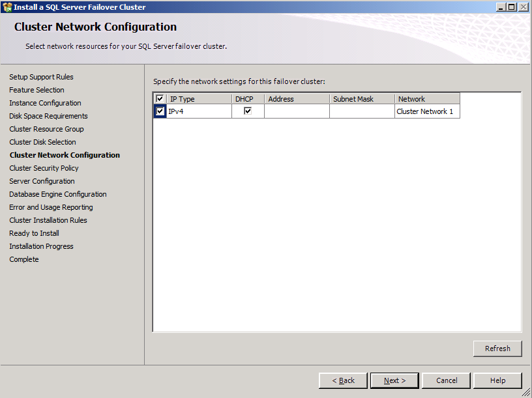This screenshot has width=532, height=398.
Task: Click the SQL Server installer title bar icon
Action: click(x=7, y=7)
